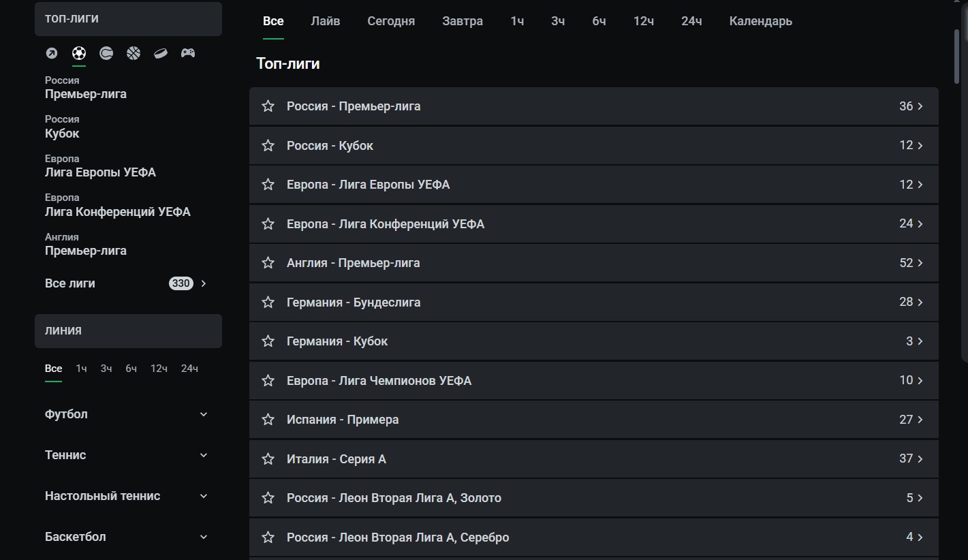Choose 24ч filter under ЛИНИЯ
968x560 pixels.
click(189, 369)
